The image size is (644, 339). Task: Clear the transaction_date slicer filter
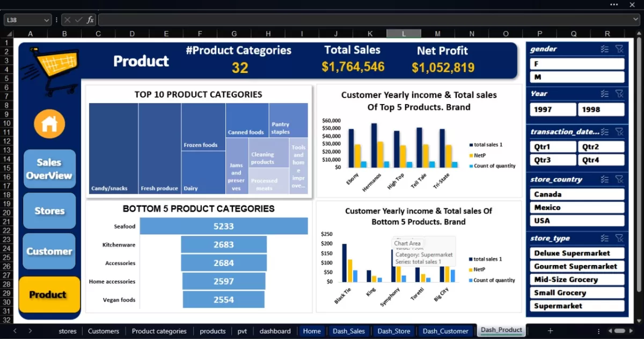coord(619,131)
